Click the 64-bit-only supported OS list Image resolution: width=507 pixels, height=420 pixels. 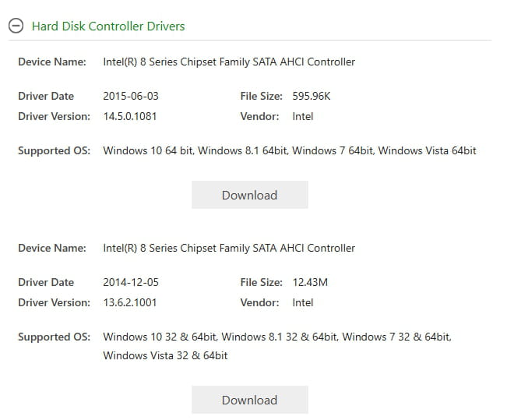pyautogui.click(x=289, y=150)
